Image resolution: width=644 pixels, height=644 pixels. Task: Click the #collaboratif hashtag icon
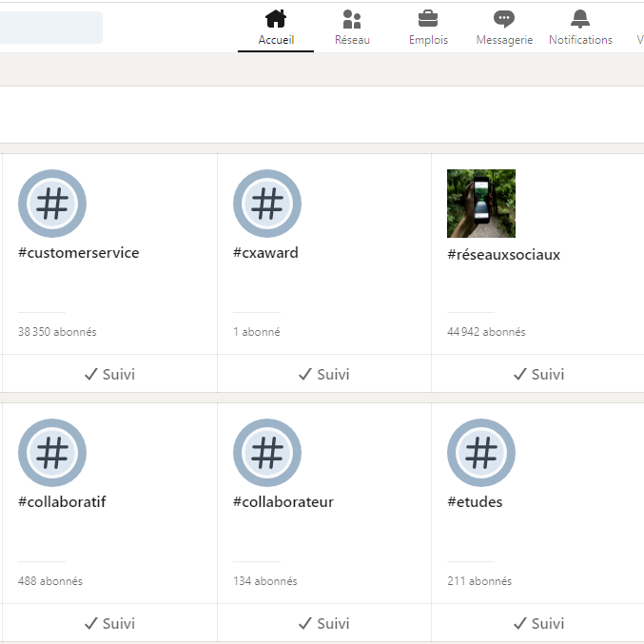click(52, 453)
